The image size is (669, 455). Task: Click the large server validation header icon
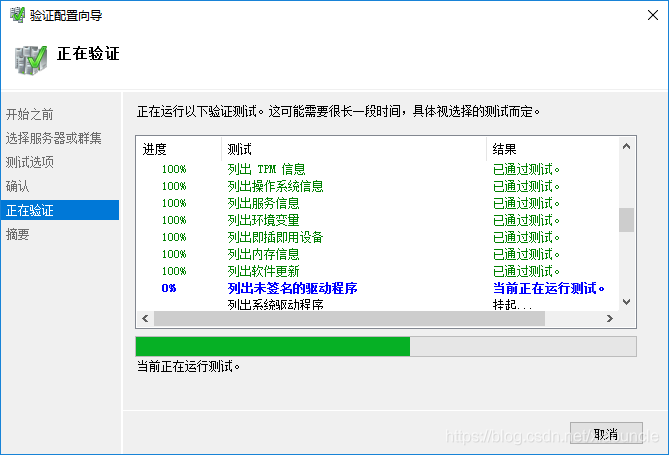pyautogui.click(x=30, y=60)
